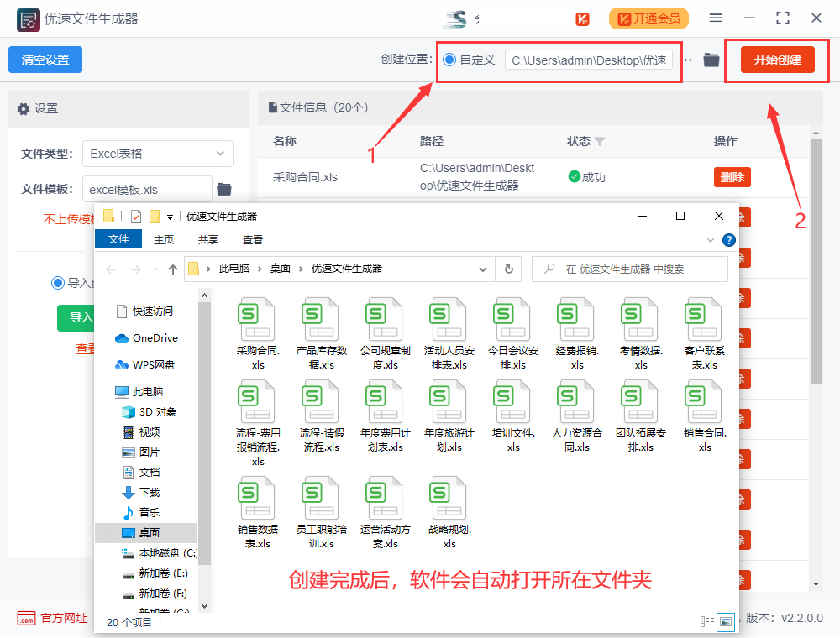This screenshot has width=840, height=638.
Task: Select the 考情数据.xls file icon
Action: pyautogui.click(x=639, y=320)
